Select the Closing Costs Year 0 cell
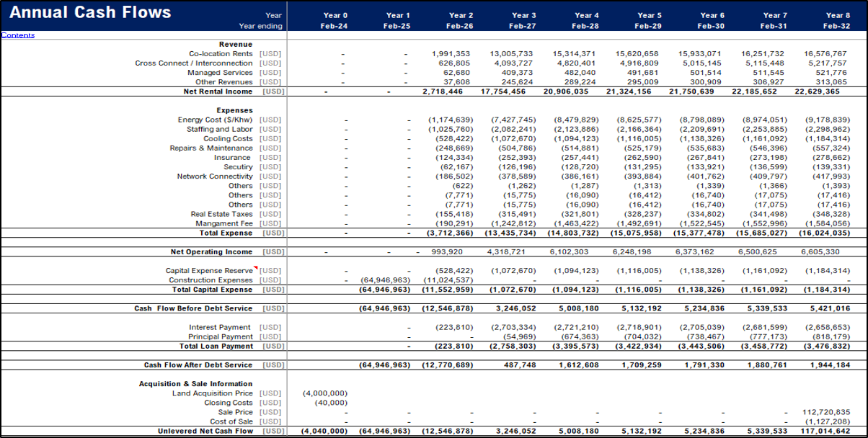Viewport: 868px width, 438px height. pyautogui.click(x=332, y=403)
